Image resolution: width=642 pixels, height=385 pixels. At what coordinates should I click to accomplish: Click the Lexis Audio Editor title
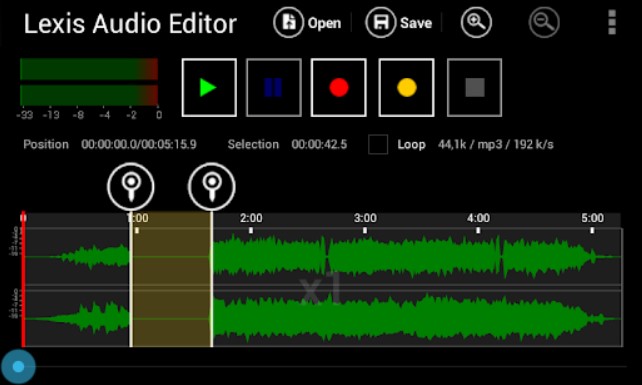(130, 24)
